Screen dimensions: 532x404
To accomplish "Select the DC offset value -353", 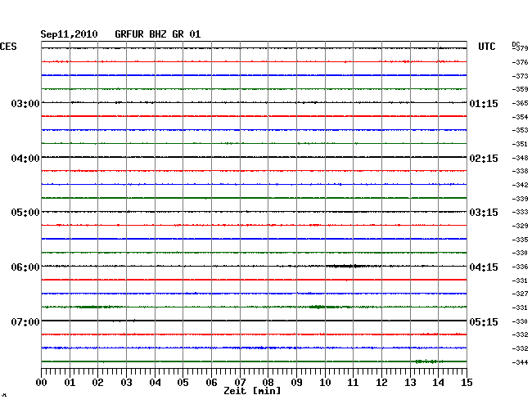I will click(x=520, y=130).
